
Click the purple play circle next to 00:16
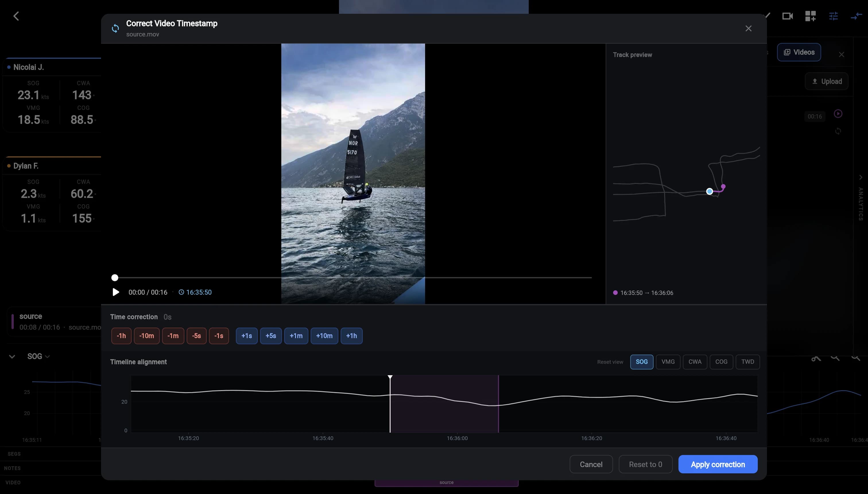pos(838,114)
